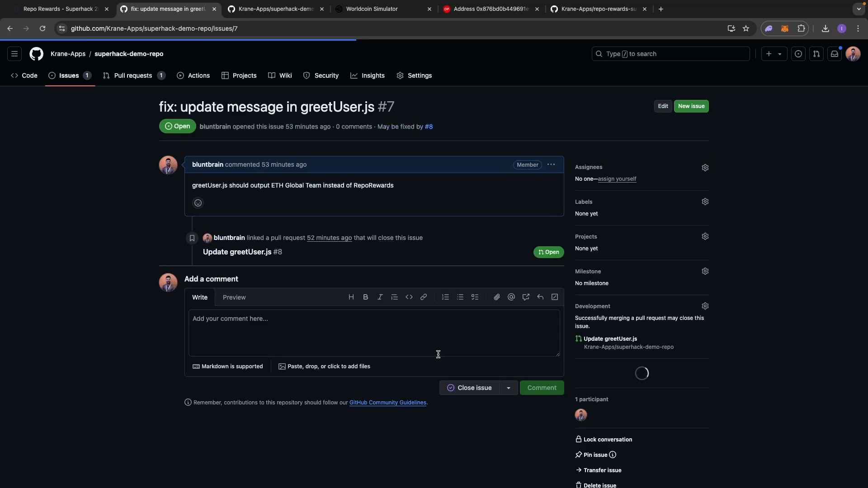Switch comment editor to Preview tab
Viewport: 868px width, 488px height.
coord(234,297)
